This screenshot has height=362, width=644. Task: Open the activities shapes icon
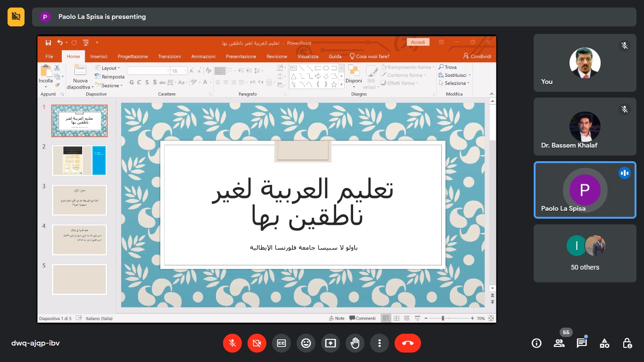[x=604, y=343]
